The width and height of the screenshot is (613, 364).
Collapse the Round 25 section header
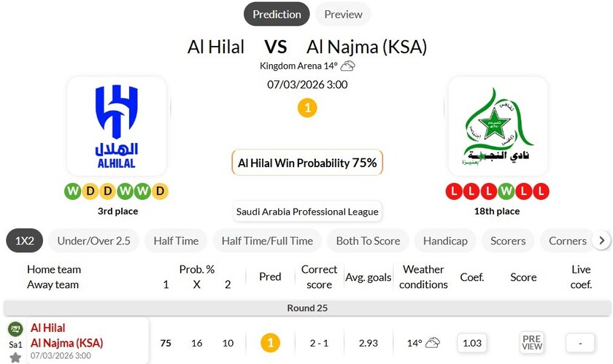point(306,308)
